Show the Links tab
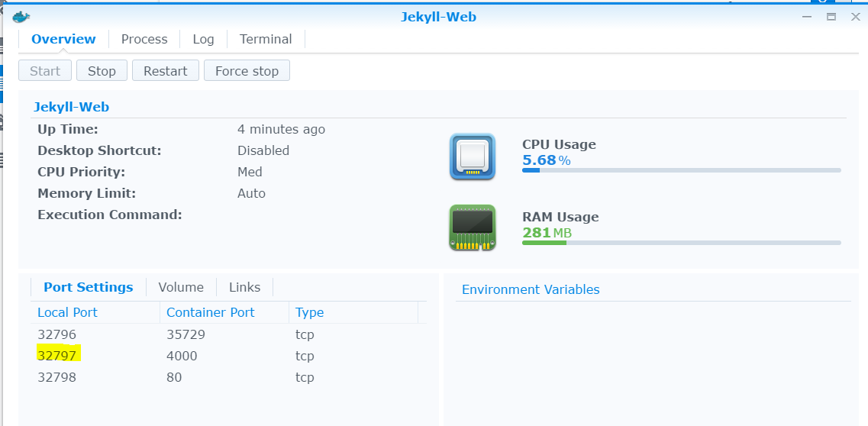The width and height of the screenshot is (868, 426). click(x=244, y=287)
